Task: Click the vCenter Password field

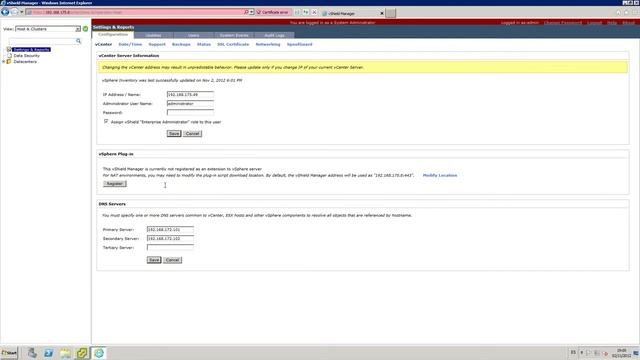Action: (x=190, y=112)
